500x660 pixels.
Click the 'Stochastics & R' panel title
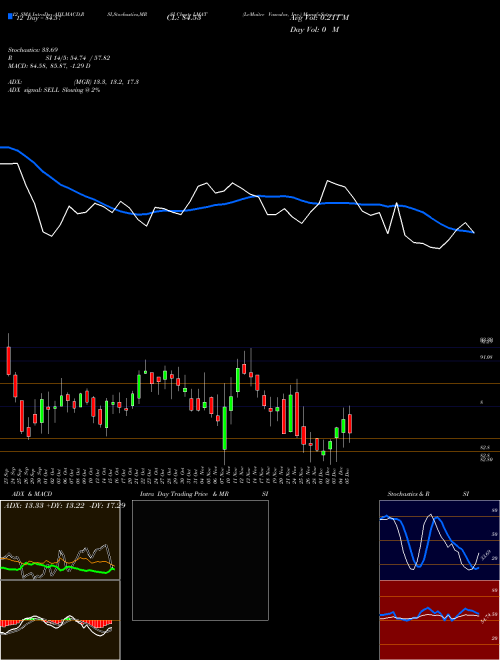click(409, 494)
